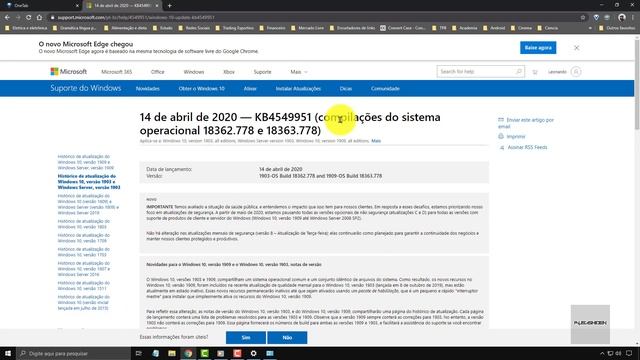Open the Financeiro bookmark folder

tap(272, 28)
